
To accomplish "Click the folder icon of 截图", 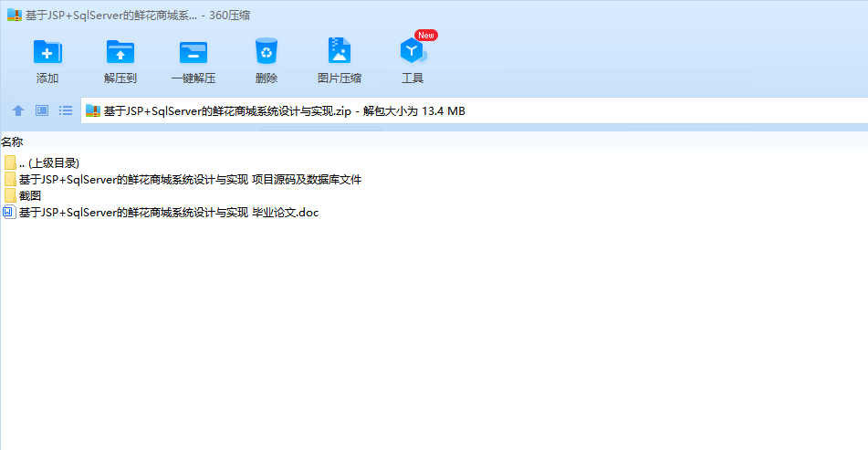I will pyautogui.click(x=10, y=195).
